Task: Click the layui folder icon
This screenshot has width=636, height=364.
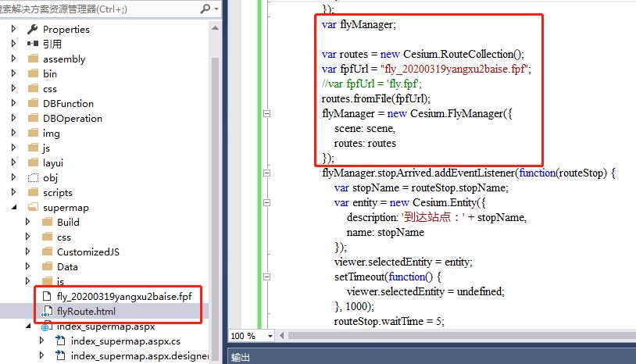Action: [x=33, y=162]
